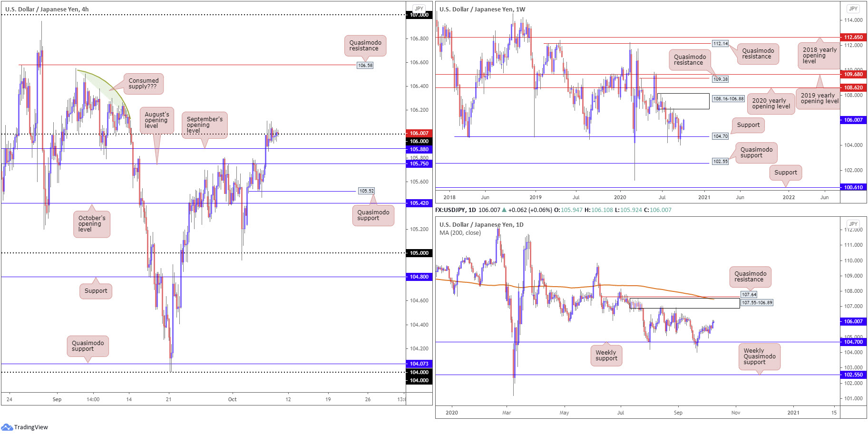Screen dimensions: 868x434
Task: Click the 107.64 price tag on daily chart
Action: pos(749,295)
